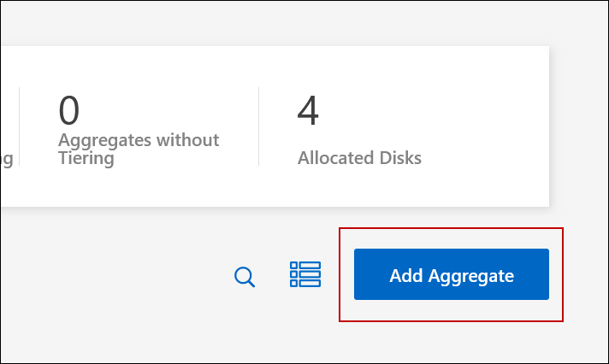This screenshot has height=364, width=609.
Task: Click the search magnifier icon
Action: pyautogui.click(x=245, y=277)
